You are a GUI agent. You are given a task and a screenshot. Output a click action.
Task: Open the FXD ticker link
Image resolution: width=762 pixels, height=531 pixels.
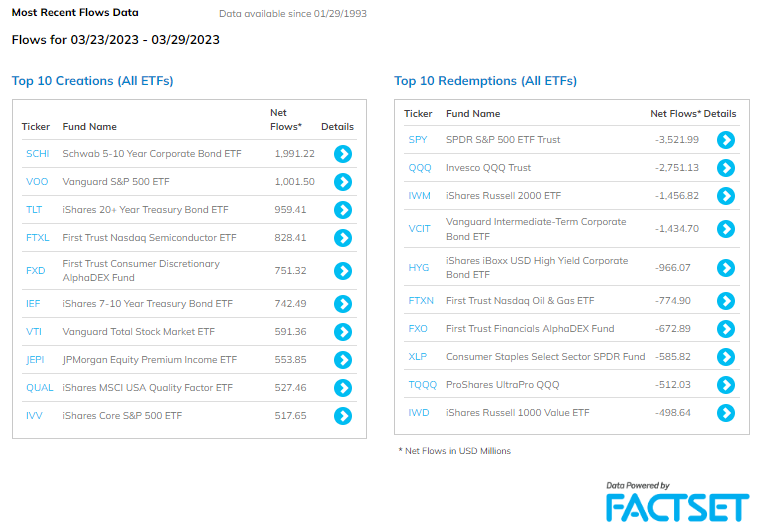tap(35, 271)
